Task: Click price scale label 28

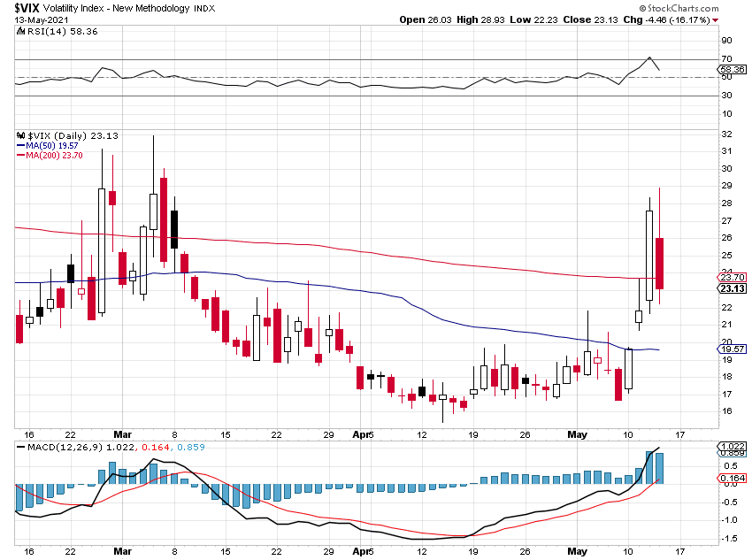Action: 727,203
